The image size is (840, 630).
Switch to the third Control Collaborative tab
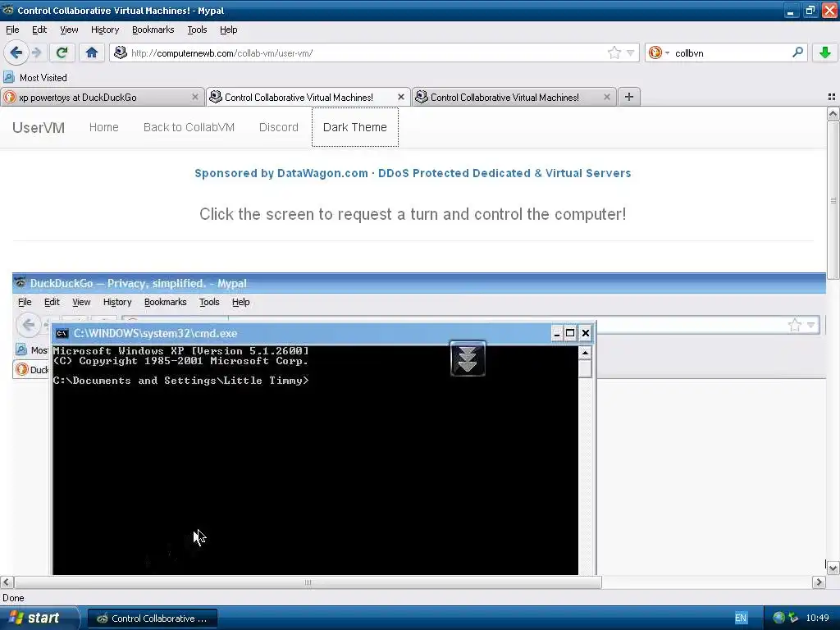(504, 97)
